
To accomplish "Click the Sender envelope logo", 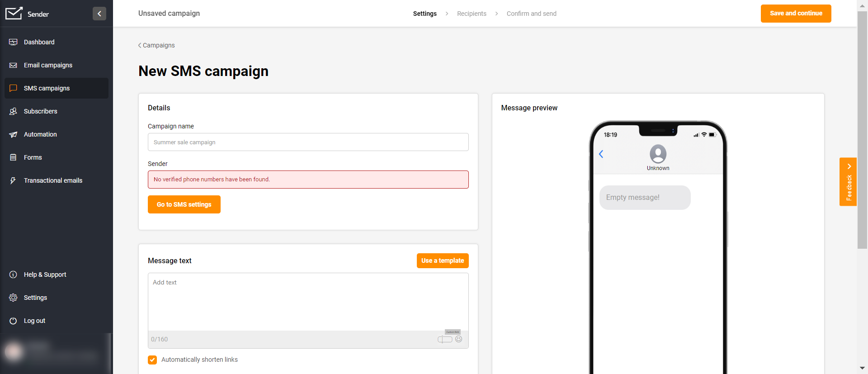I will pos(14,14).
